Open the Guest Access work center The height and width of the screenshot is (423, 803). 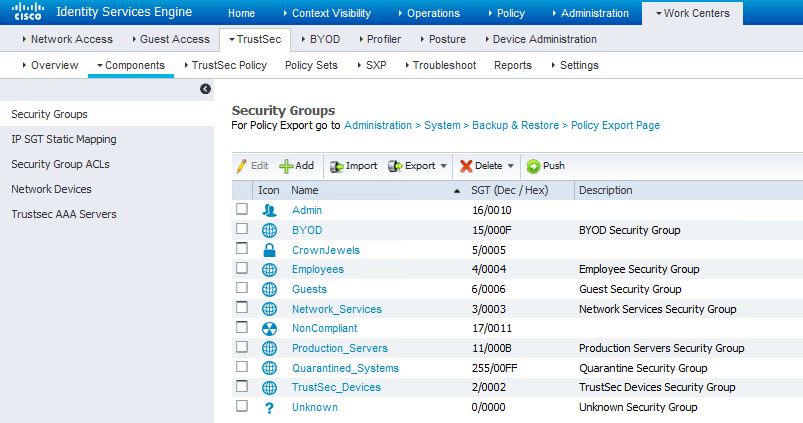pos(171,39)
